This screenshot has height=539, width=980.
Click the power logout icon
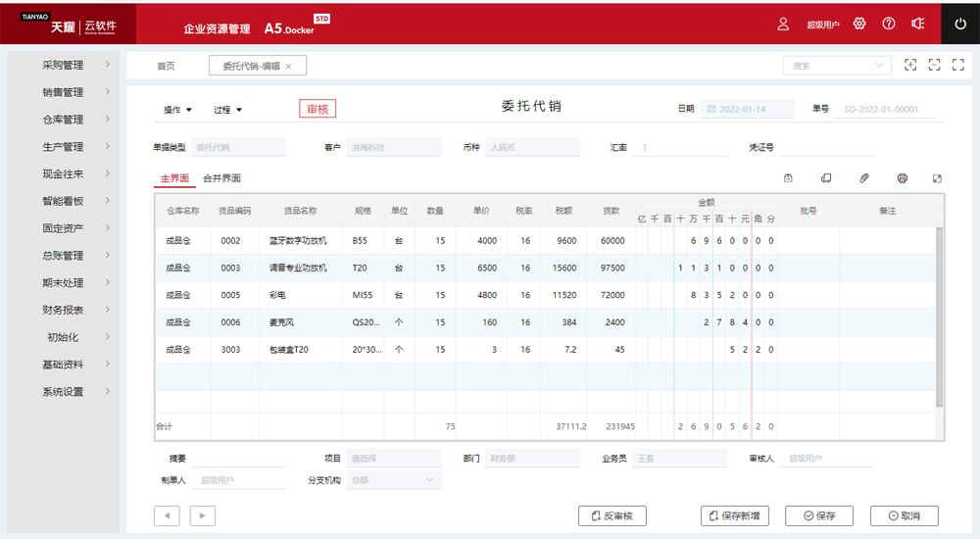coord(960,24)
